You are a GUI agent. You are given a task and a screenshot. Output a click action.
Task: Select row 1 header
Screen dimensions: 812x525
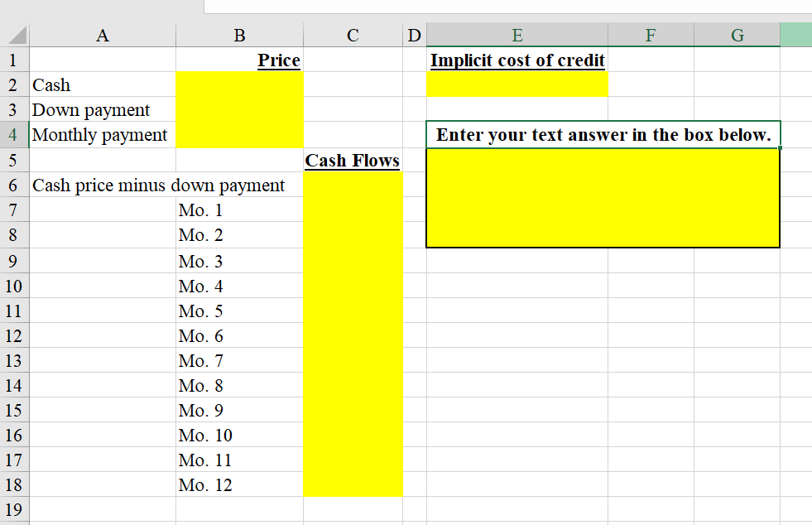(x=13, y=60)
